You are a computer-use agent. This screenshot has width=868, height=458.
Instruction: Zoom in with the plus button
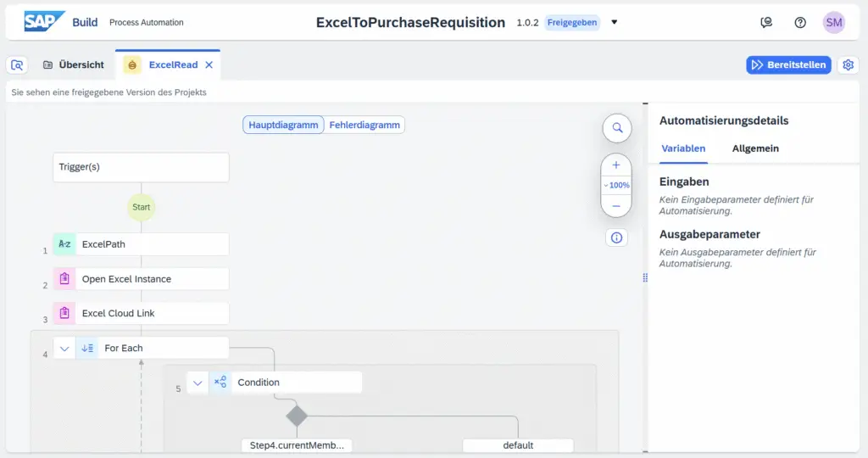pyautogui.click(x=616, y=165)
